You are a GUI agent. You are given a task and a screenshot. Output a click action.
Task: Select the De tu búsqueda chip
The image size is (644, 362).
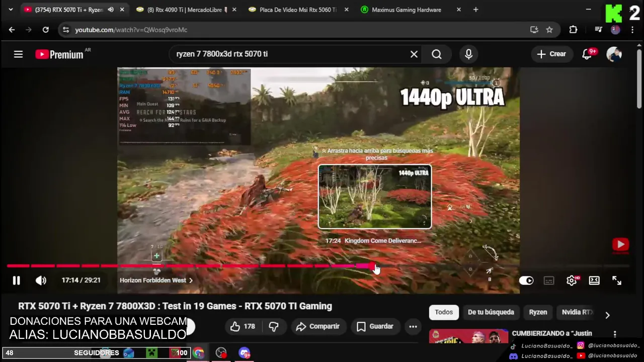pos(491,312)
